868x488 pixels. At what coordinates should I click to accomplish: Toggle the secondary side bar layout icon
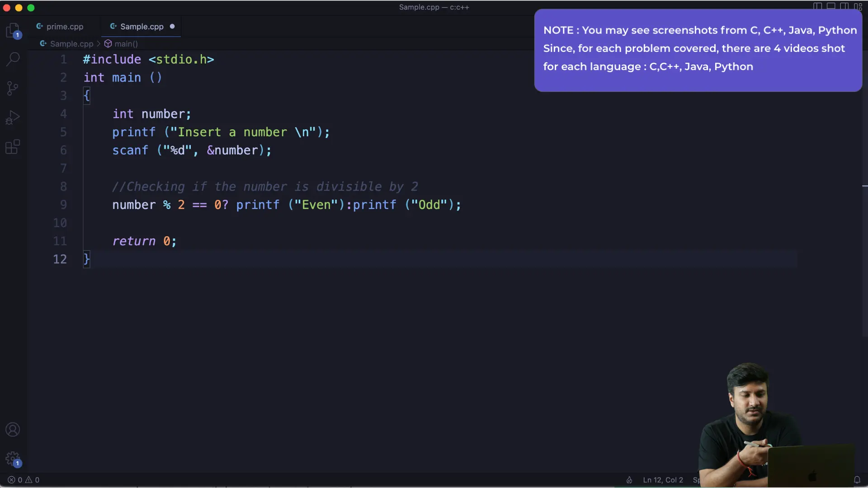(x=844, y=6)
